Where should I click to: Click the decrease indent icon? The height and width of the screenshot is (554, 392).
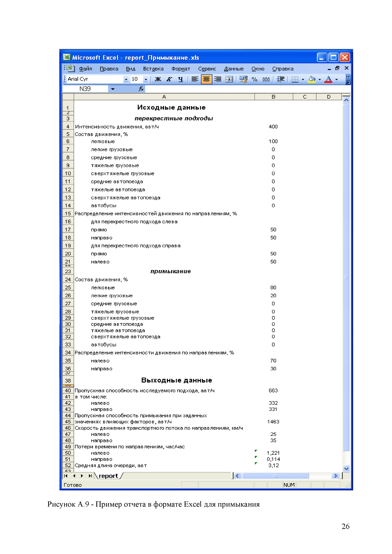pyautogui.click(x=280, y=79)
